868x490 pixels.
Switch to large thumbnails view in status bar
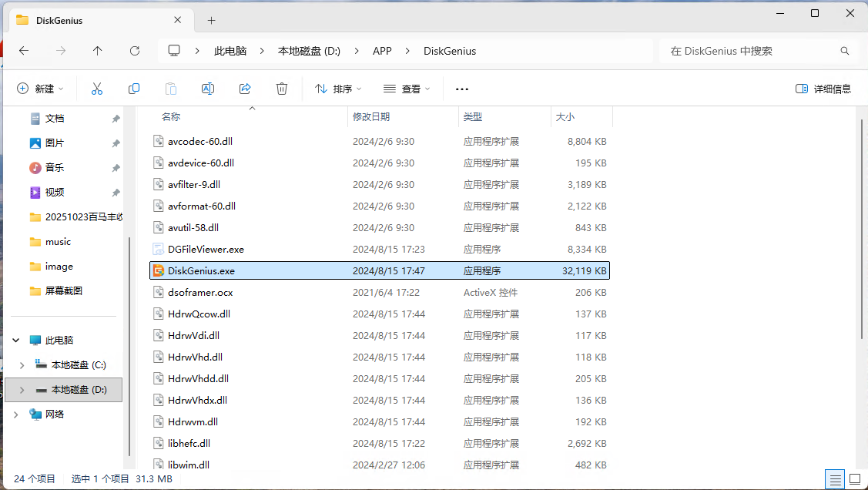(x=853, y=479)
